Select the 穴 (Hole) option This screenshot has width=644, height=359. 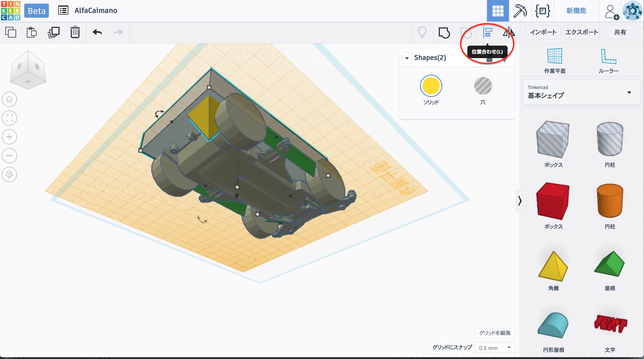coord(483,86)
